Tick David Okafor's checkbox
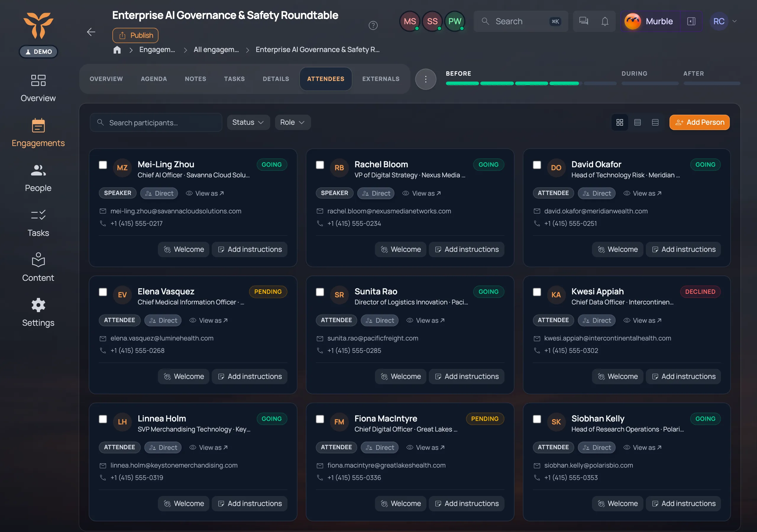757x532 pixels. pyautogui.click(x=537, y=165)
